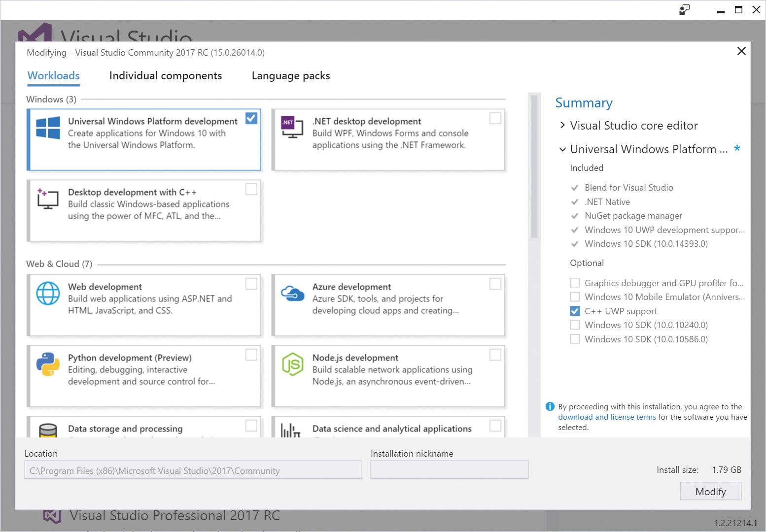
Task: Open the Language packs tab
Action: (x=291, y=76)
